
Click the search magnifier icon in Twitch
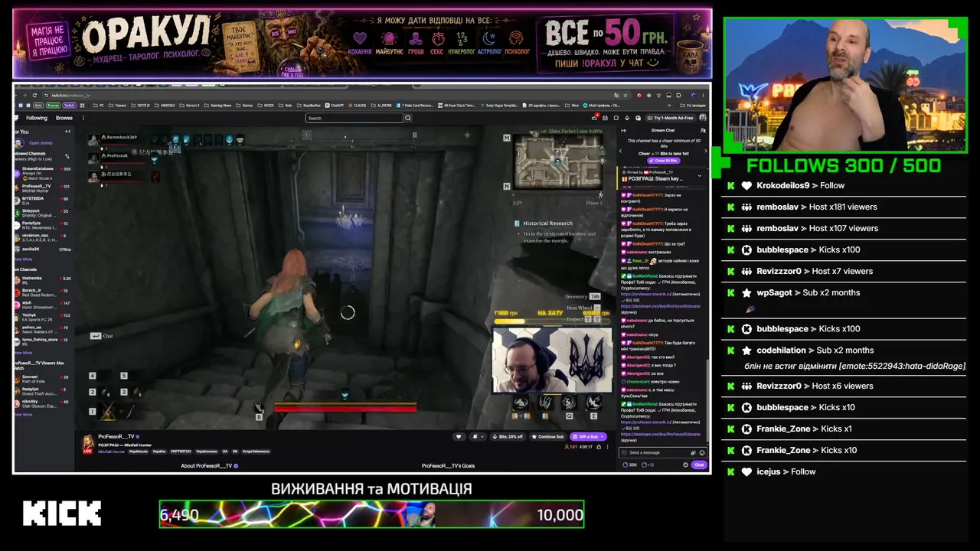pos(408,118)
